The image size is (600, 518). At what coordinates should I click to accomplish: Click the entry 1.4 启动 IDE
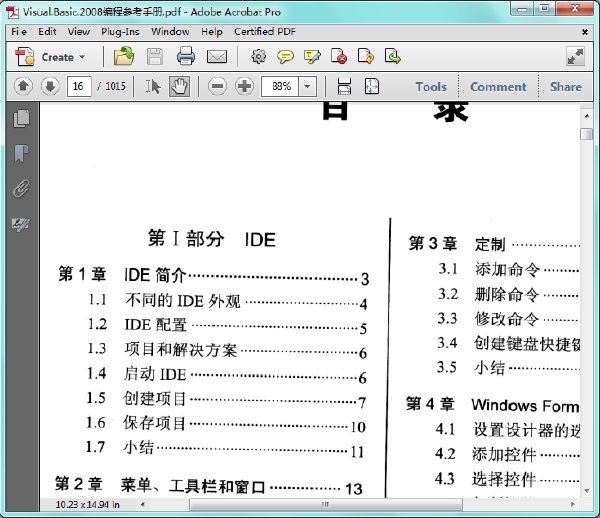136,374
